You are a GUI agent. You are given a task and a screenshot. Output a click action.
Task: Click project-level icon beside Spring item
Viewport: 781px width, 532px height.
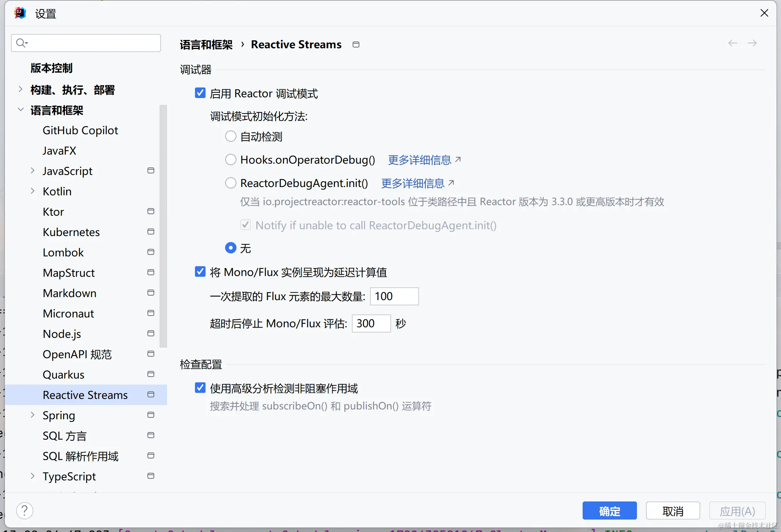coord(151,415)
